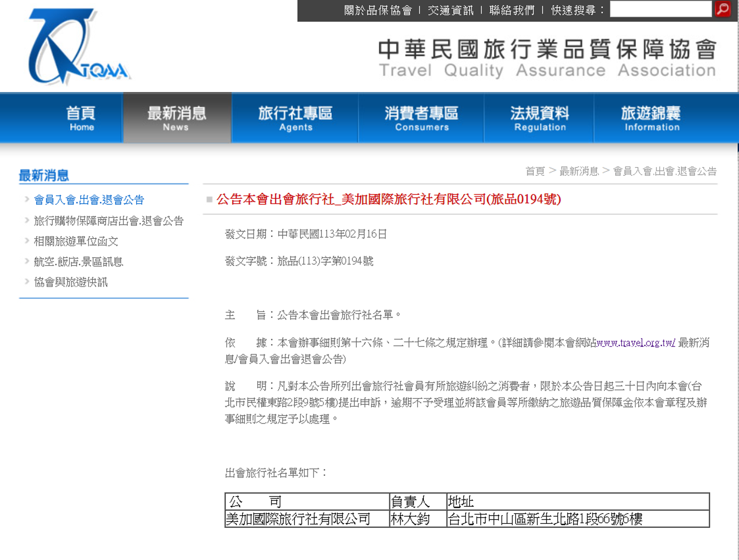The image size is (739, 560).
Task: Click the red announcement title 公告本會出會旅行社
Action: (x=389, y=200)
